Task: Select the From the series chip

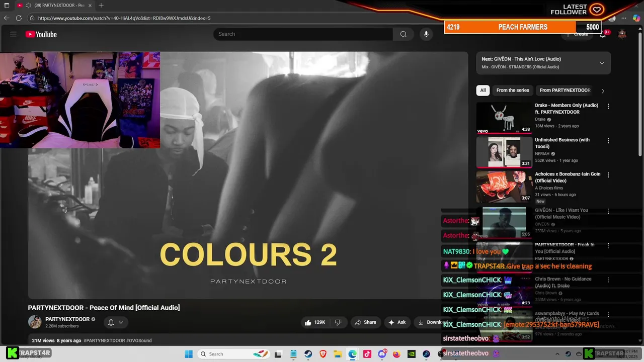Action: [x=513, y=90]
